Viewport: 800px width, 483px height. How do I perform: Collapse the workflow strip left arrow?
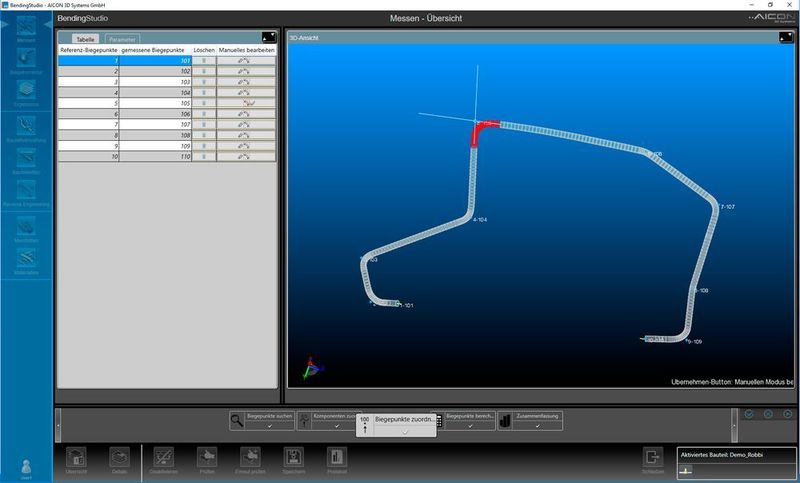coord(58,425)
